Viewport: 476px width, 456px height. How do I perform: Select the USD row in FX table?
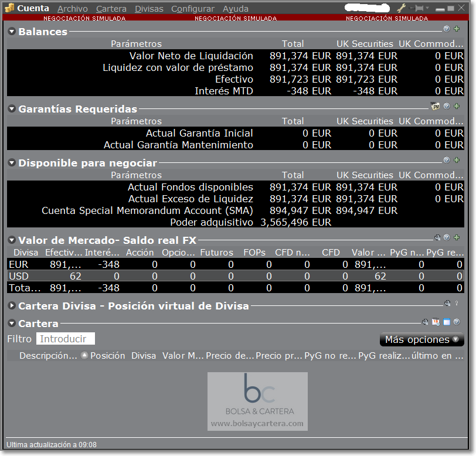pos(235,276)
